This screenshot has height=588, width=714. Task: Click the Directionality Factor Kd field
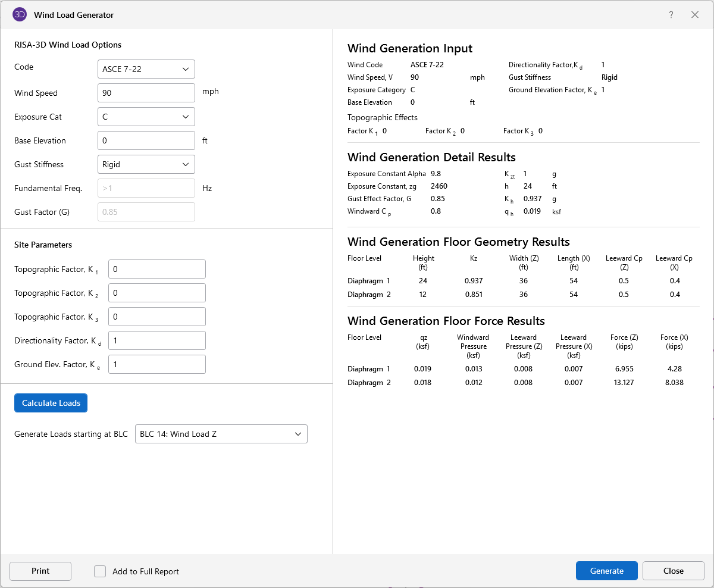pyautogui.click(x=156, y=340)
